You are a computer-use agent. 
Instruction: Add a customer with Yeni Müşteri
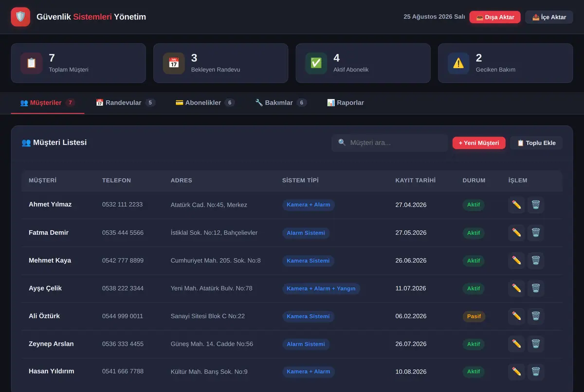(x=479, y=143)
